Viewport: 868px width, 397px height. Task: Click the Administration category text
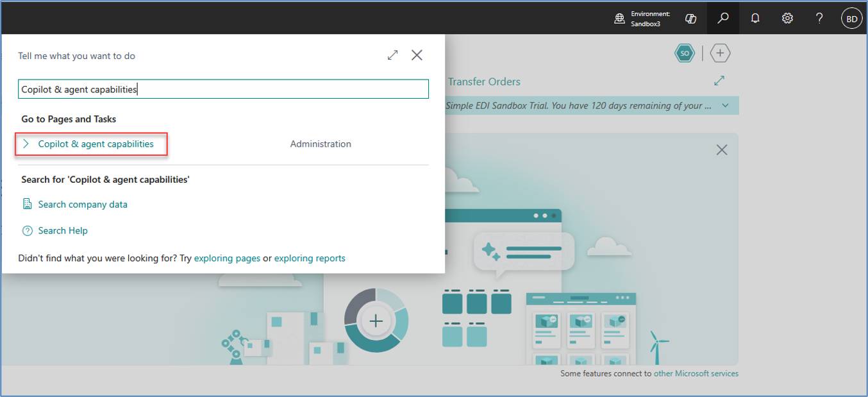click(321, 144)
